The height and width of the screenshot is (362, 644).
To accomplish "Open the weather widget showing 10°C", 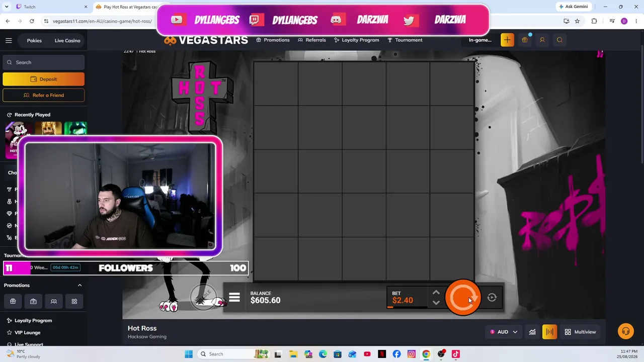I will (22, 354).
